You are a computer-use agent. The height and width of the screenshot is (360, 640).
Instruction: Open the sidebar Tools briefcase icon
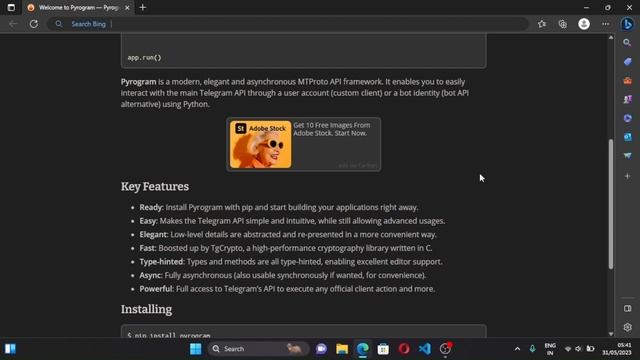click(x=627, y=80)
